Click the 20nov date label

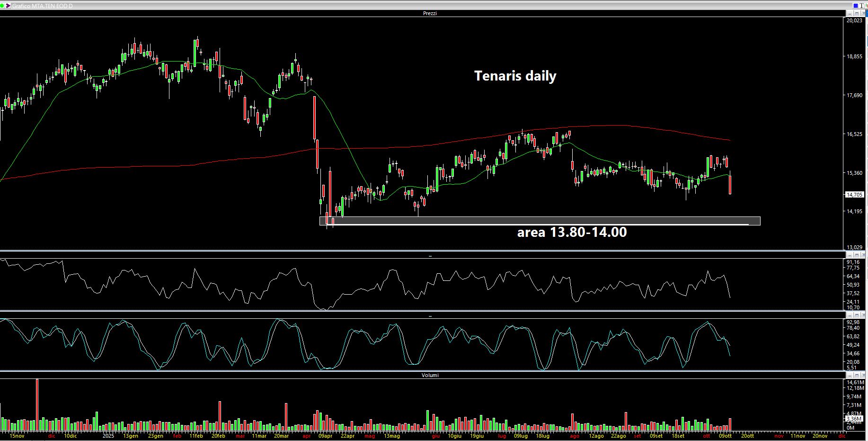[x=820, y=436]
